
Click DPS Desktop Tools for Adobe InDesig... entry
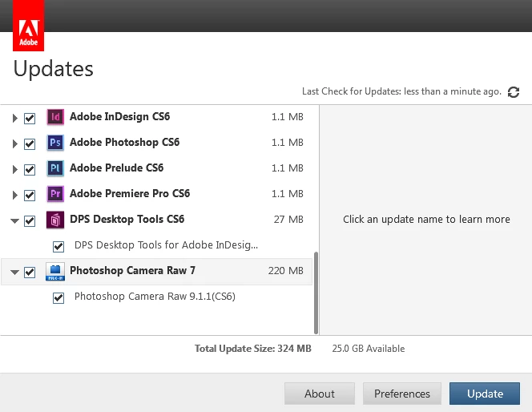[x=167, y=245]
